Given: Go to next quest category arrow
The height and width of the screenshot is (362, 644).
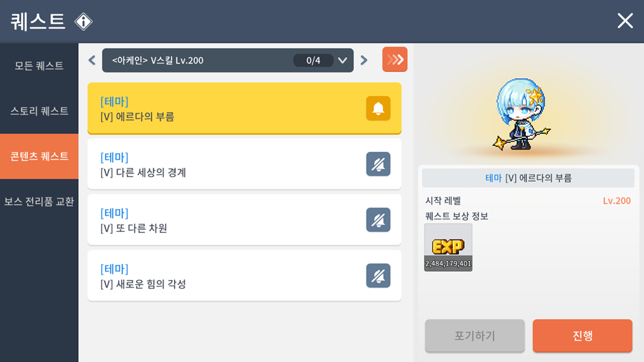Looking at the screenshot, I should point(364,60).
